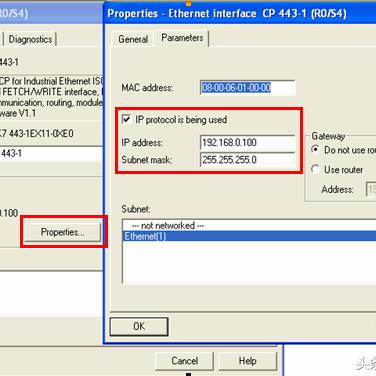Image resolution: width=376 pixels, height=376 pixels.
Task: Click Cancel in the background window
Action: click(x=184, y=361)
